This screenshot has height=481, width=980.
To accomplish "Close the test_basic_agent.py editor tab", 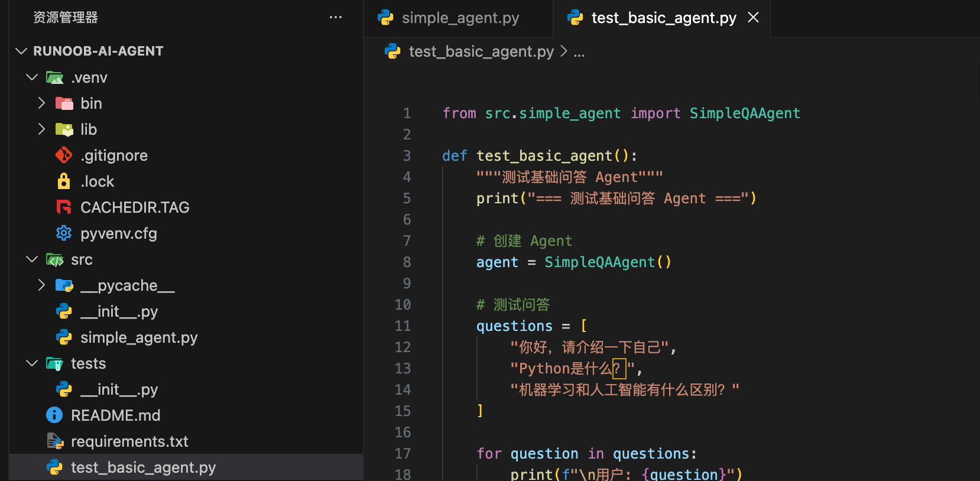I will 753,18.
